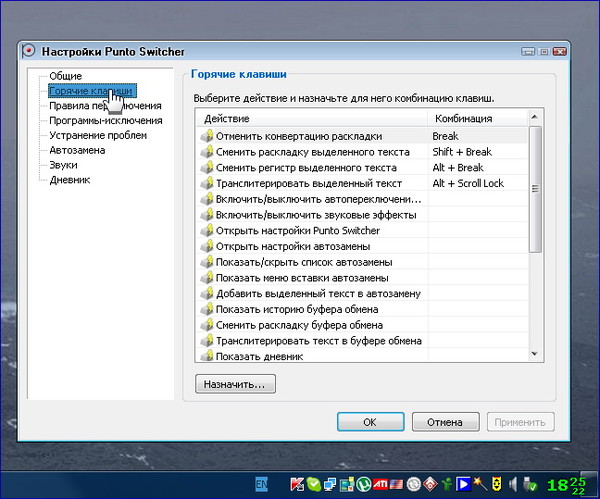Sort by the Действие column header
Viewport: 600px width, 499px height.
pyautogui.click(x=312, y=119)
